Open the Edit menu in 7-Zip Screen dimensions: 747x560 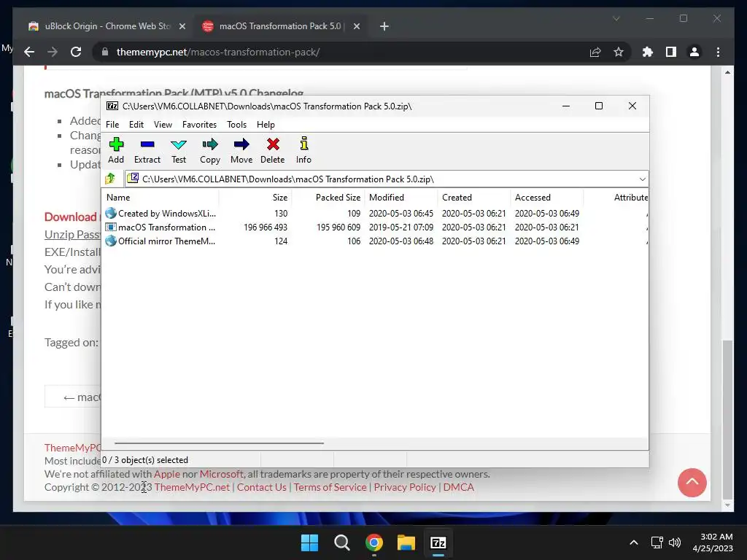136,124
